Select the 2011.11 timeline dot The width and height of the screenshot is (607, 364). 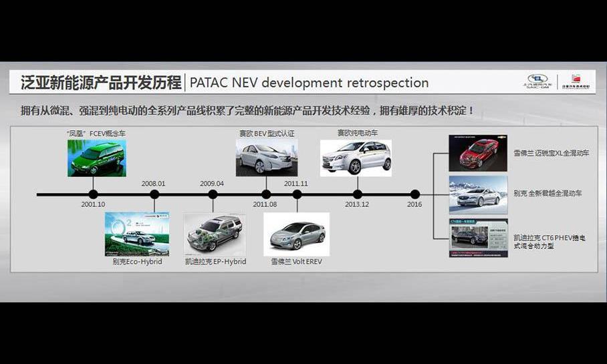297,194
